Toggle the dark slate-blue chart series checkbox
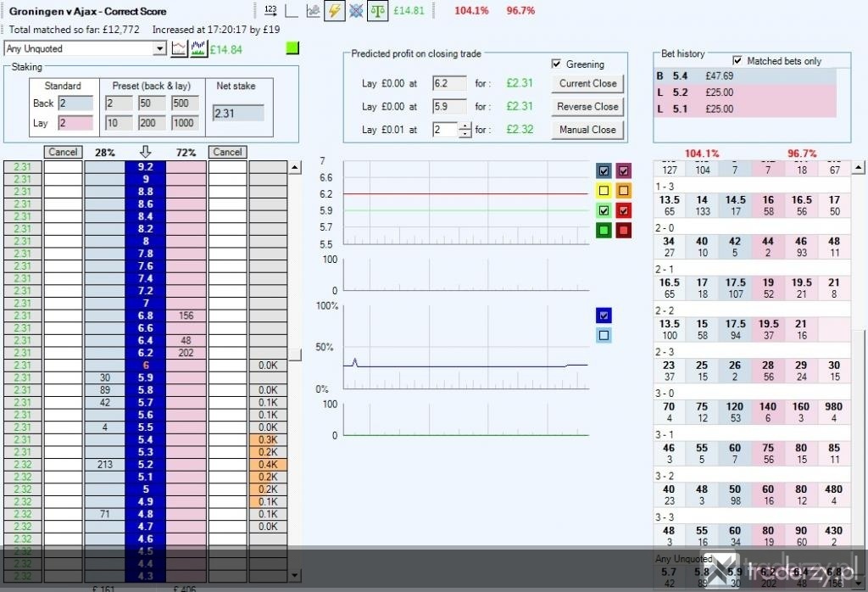The image size is (868, 592). pyautogui.click(x=604, y=170)
